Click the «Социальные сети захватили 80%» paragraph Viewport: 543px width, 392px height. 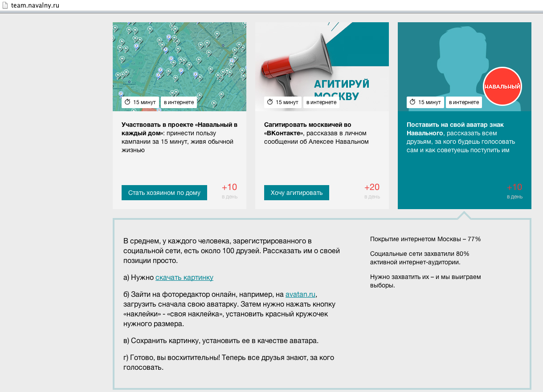tap(420, 258)
